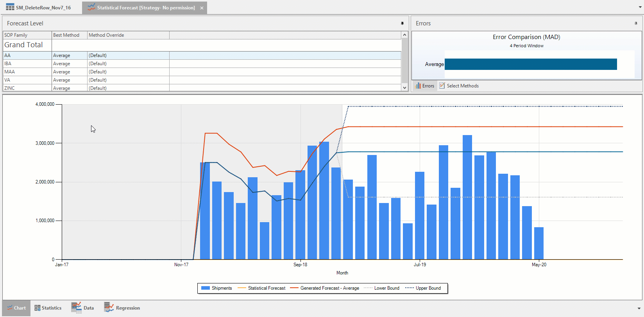
Task: Switch to SM_DeleteRow_Nov7_16 tab
Action: pos(38,8)
